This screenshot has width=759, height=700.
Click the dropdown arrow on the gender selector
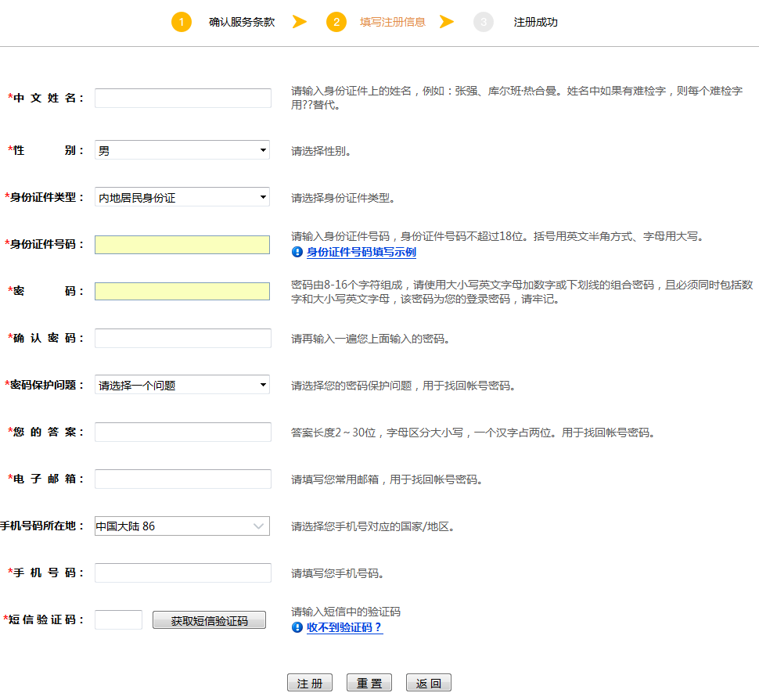click(263, 149)
